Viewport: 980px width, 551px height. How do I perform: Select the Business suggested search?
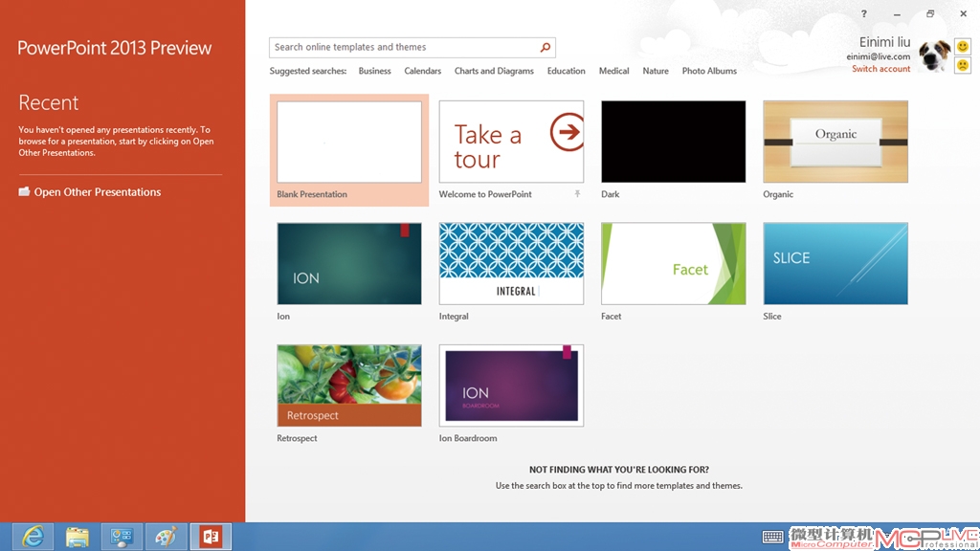(x=374, y=71)
